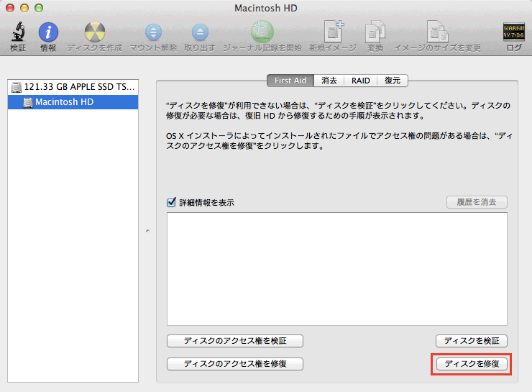The image size is (532, 392).
Task: Click the ディスクを作成 burn icon
Action: click(95, 32)
